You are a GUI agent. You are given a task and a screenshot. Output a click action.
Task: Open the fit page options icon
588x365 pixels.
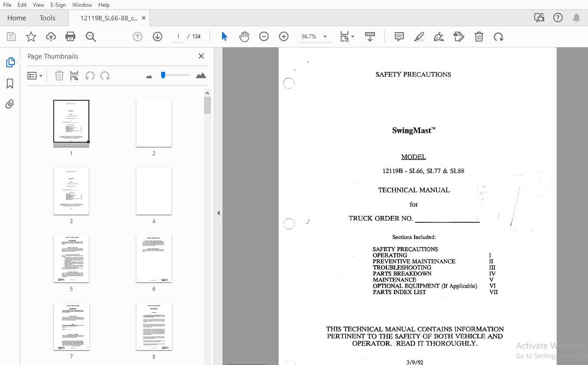(347, 37)
